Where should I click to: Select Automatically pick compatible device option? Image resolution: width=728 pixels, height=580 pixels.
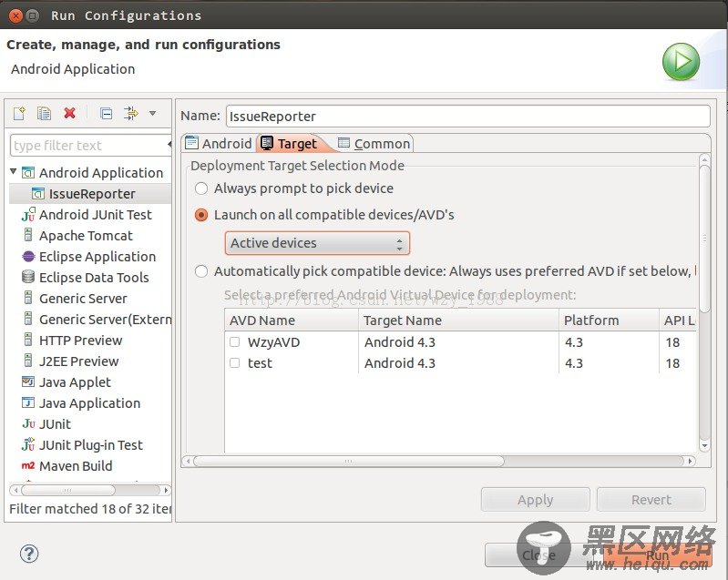tap(201, 271)
